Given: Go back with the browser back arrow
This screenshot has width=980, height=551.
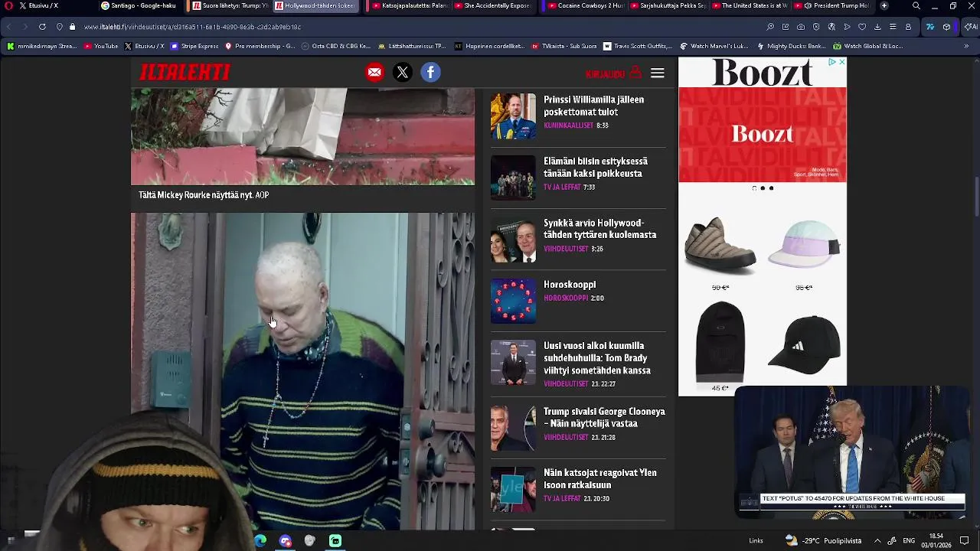Looking at the screenshot, I should [8, 27].
